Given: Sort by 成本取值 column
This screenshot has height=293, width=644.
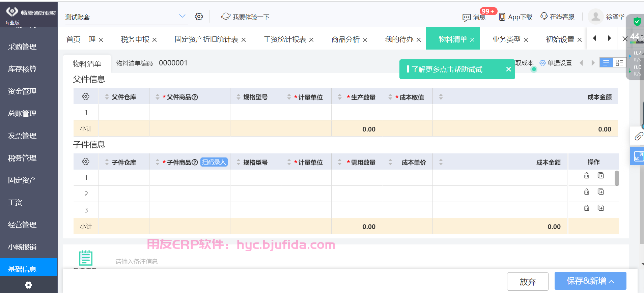Looking at the screenshot, I should coord(390,97).
